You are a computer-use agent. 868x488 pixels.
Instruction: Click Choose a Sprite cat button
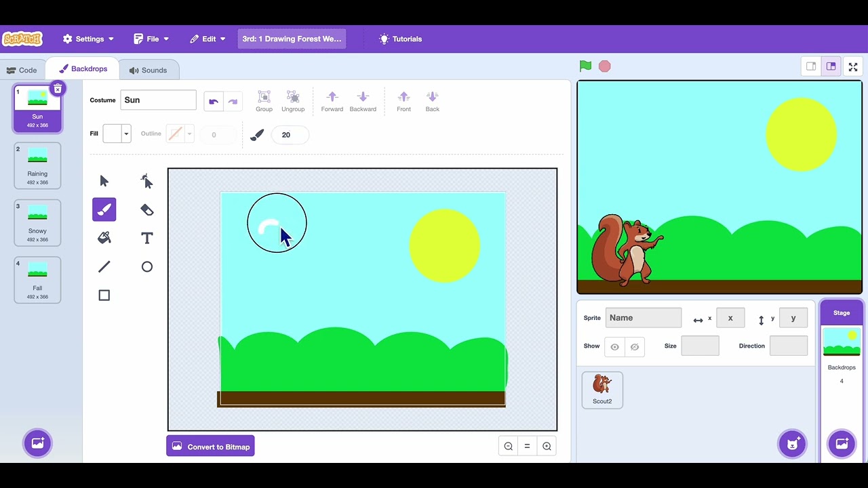coord(791,444)
